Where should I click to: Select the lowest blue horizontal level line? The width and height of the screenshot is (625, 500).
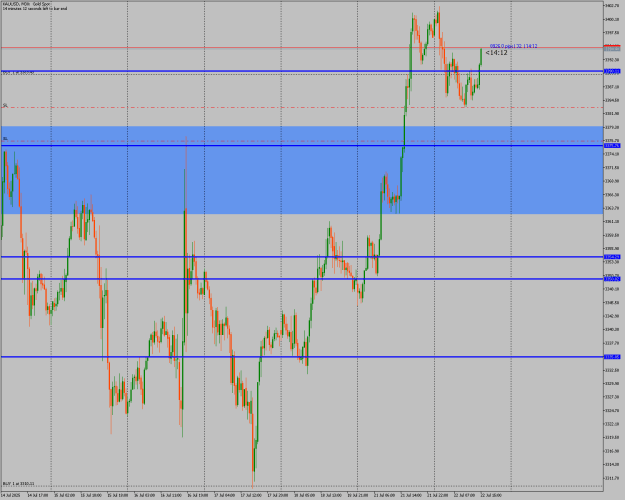point(302,357)
